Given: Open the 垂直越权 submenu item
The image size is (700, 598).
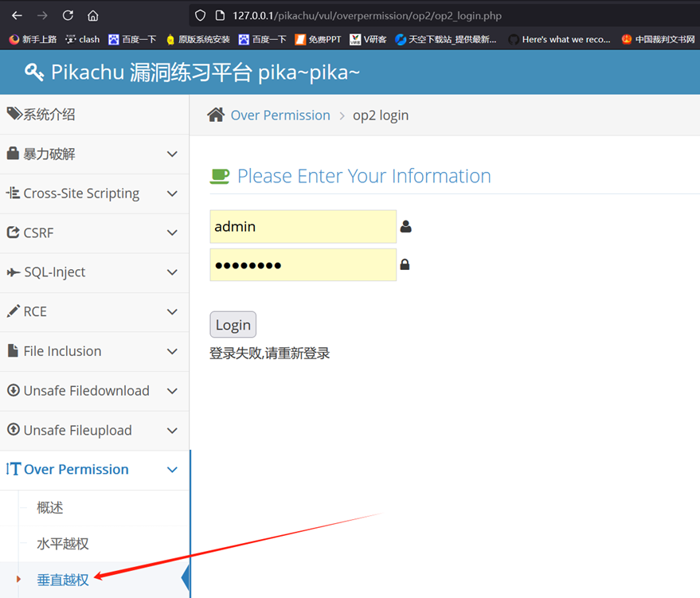Looking at the screenshot, I should (63, 580).
